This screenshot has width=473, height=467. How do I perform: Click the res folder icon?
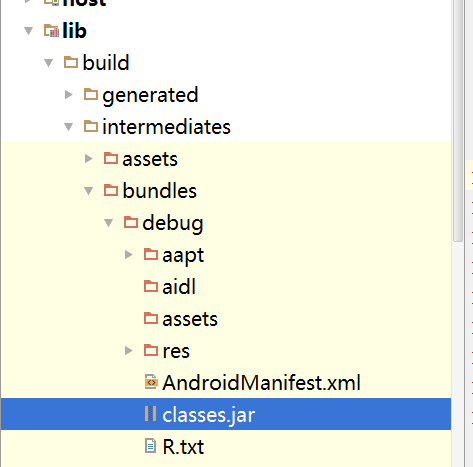[151, 350]
